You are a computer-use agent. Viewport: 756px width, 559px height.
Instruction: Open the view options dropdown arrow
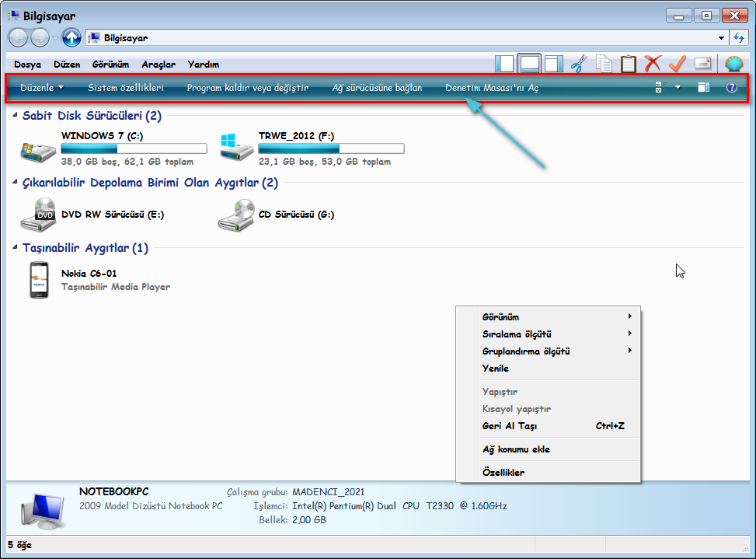click(x=678, y=87)
